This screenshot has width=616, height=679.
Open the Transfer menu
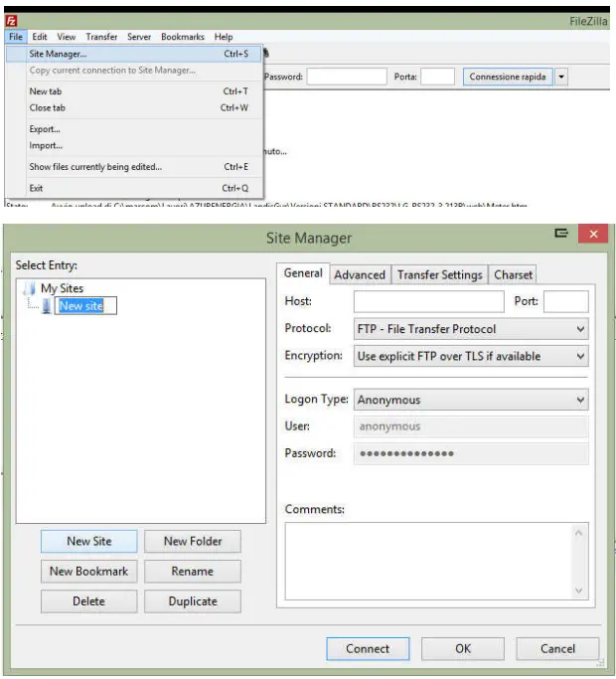pyautogui.click(x=101, y=37)
